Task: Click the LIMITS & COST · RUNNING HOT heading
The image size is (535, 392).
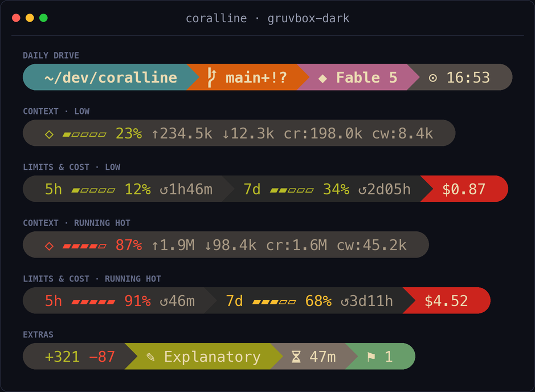Action: coord(92,279)
